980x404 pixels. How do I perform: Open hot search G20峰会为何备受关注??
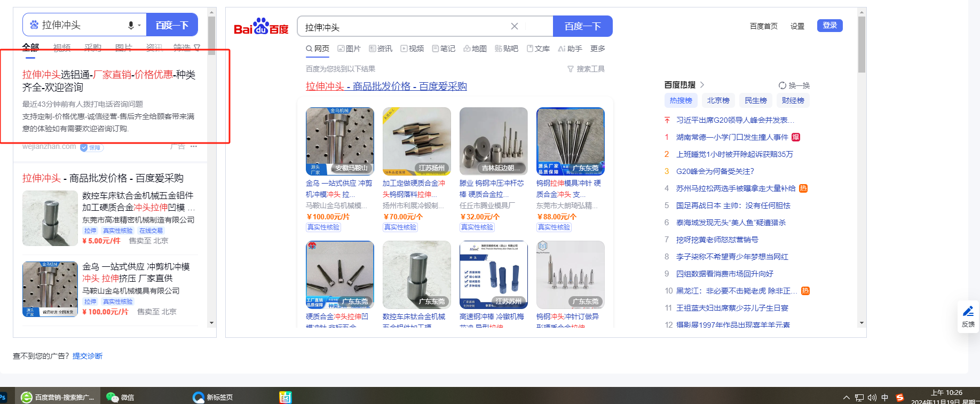(715, 171)
